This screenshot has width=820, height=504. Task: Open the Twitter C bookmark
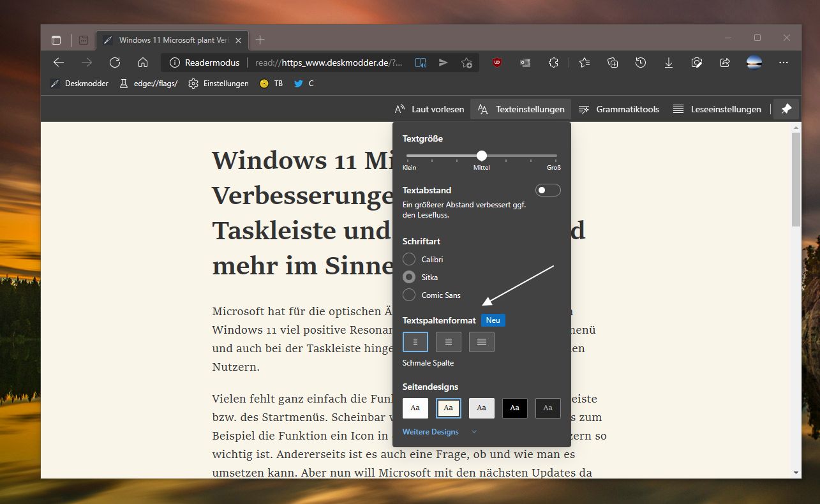point(304,84)
